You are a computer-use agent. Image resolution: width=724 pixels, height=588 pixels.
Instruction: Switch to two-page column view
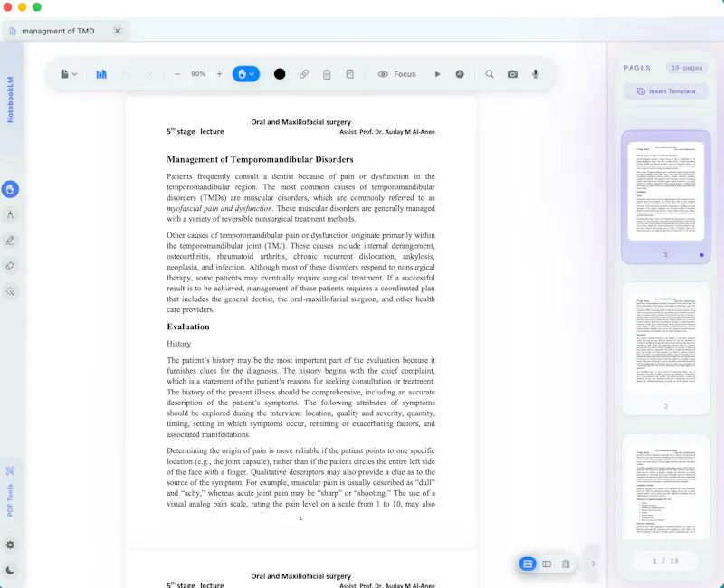coord(547,564)
